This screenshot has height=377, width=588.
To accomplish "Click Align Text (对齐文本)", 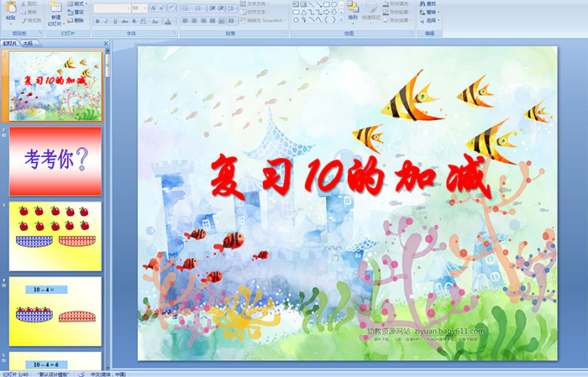I will (256, 12).
